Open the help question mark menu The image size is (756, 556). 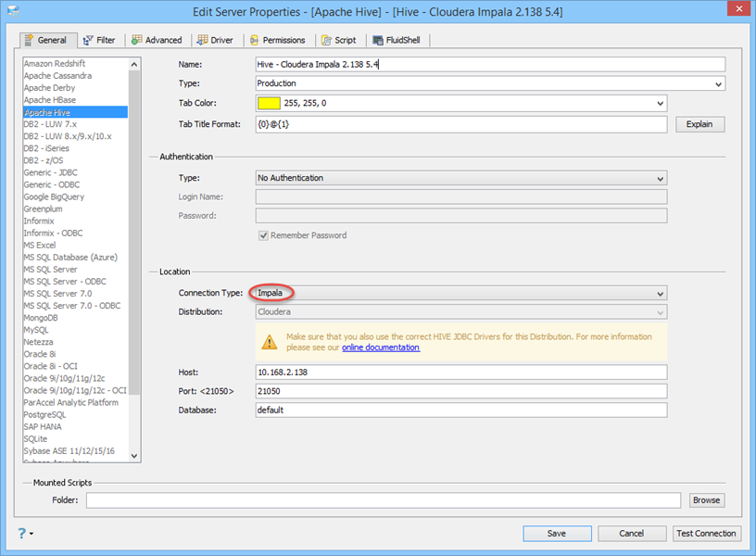(x=25, y=533)
